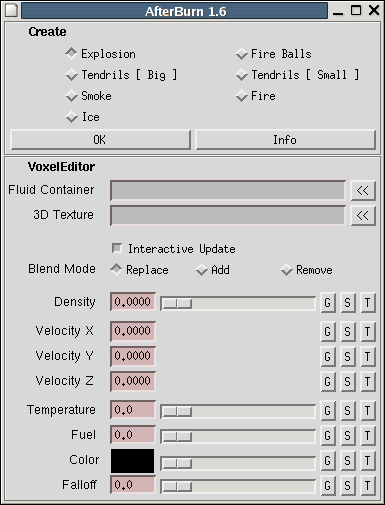385x505 pixels.
Task: Click the G button for Falloff
Action: (x=328, y=486)
